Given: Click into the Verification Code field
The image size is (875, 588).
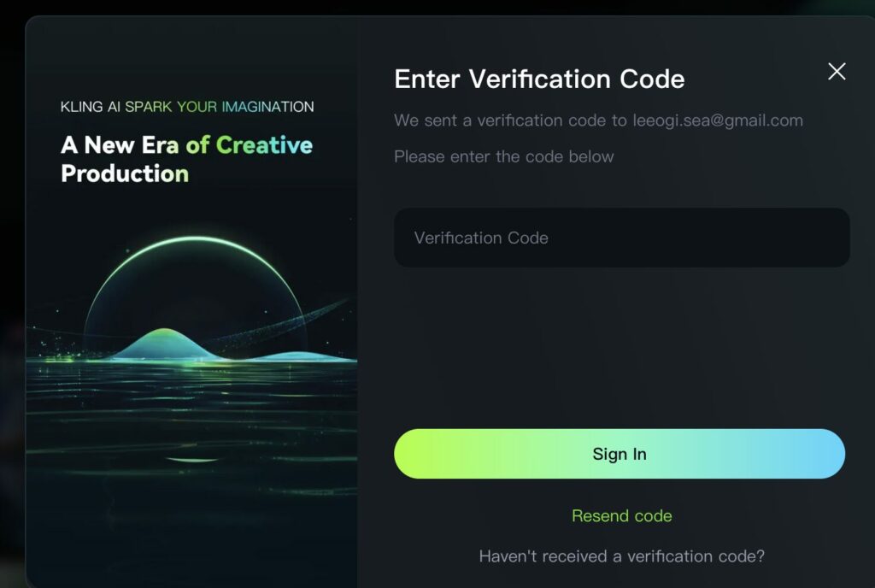Looking at the screenshot, I should tap(621, 238).
